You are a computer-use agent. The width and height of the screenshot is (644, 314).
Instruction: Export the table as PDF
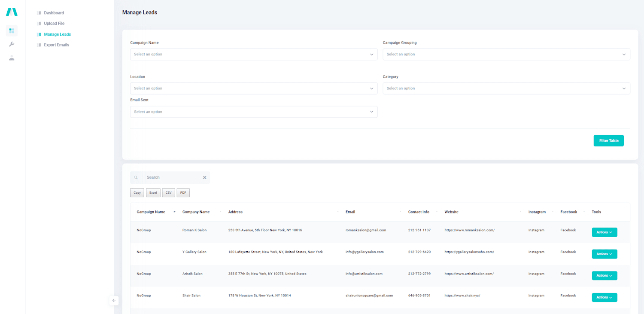point(183,193)
